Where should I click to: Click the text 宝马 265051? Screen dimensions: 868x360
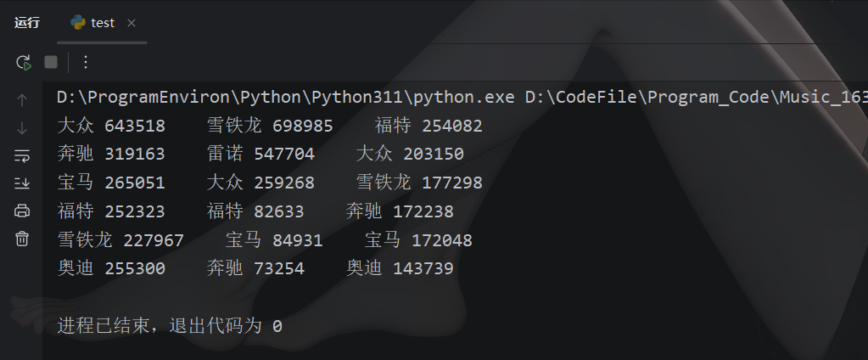tap(111, 183)
